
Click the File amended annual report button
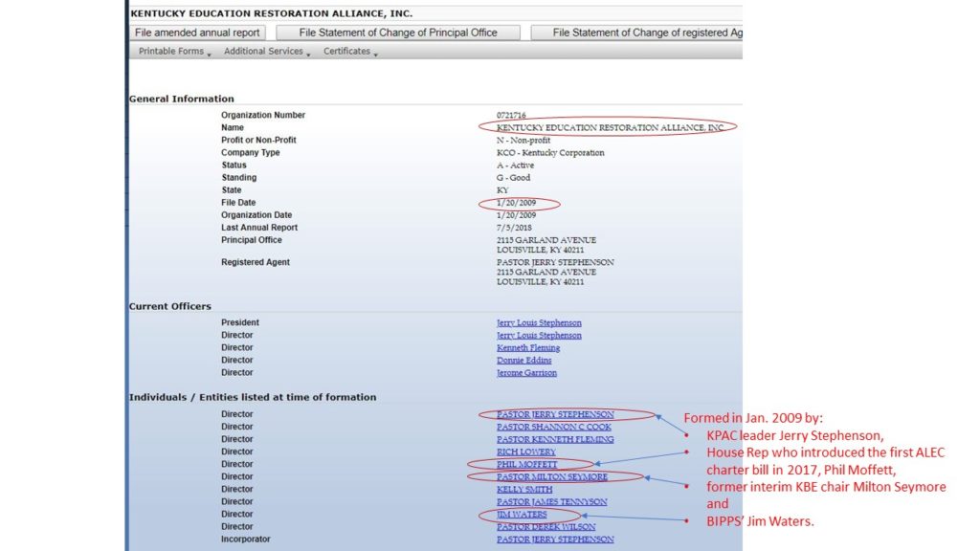[x=197, y=33]
